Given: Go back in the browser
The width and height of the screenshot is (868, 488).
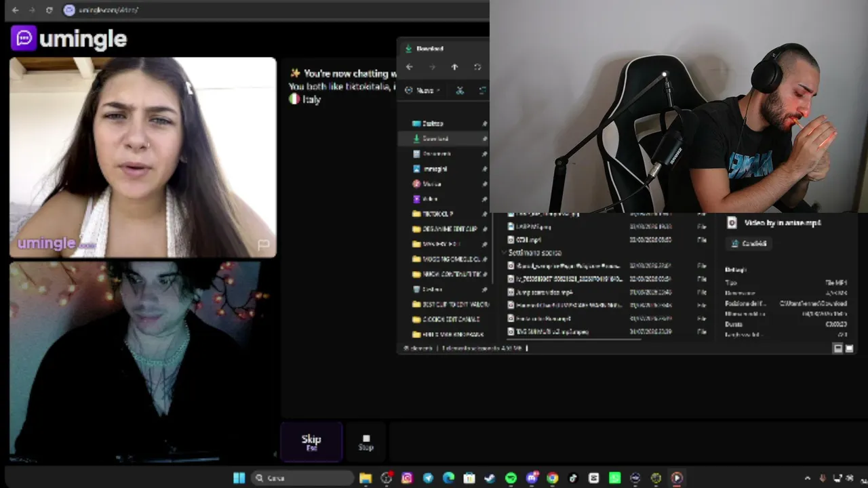Looking at the screenshot, I should pos(15,10).
